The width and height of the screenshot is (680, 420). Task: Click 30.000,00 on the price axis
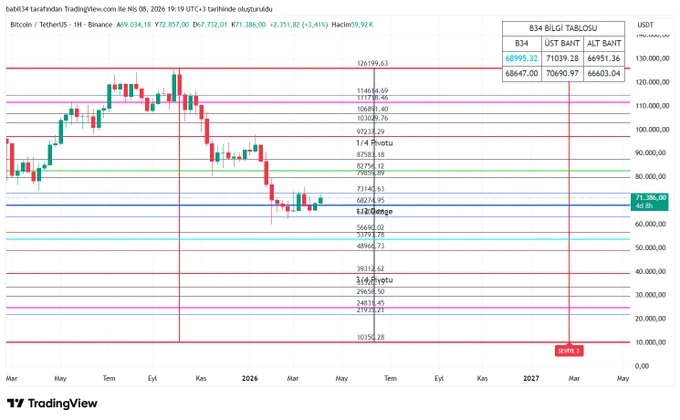point(651,295)
